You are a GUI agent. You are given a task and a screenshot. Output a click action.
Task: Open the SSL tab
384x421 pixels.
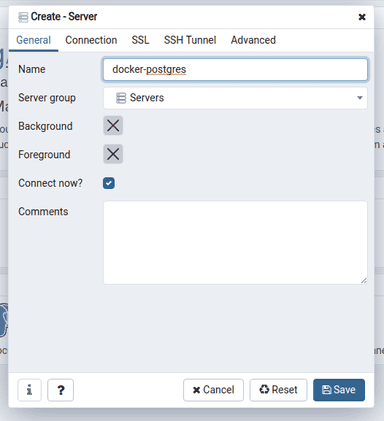[140, 40]
